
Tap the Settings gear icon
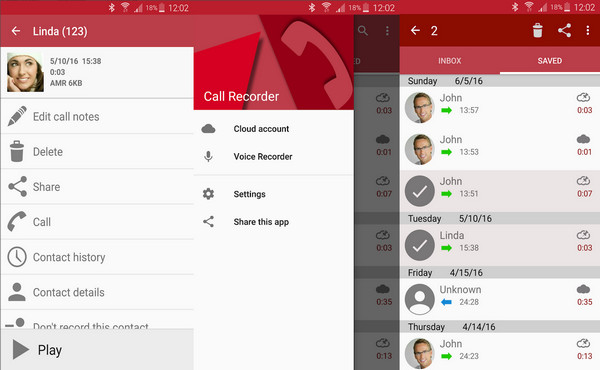coord(208,194)
